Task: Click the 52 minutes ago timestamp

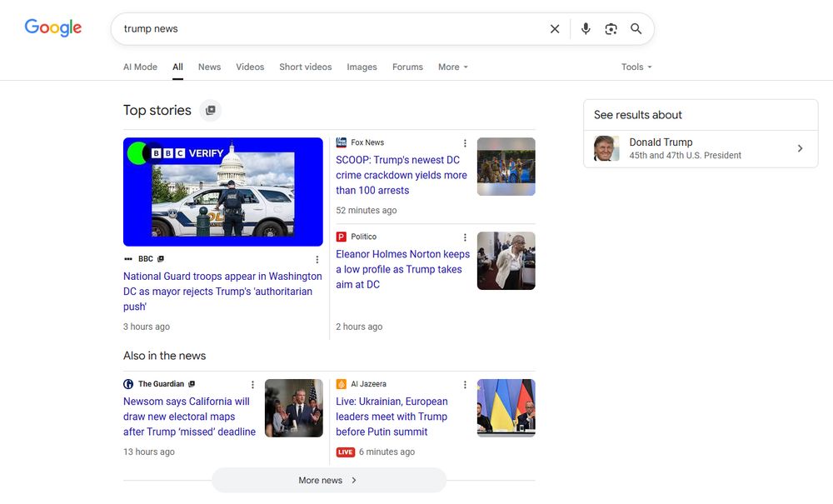Action: pyautogui.click(x=366, y=210)
